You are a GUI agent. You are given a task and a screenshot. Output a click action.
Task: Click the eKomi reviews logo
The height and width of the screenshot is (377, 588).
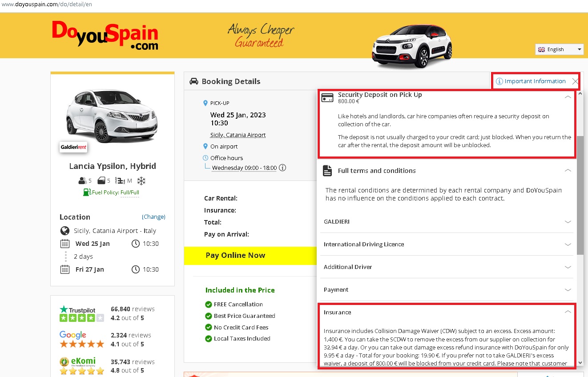pos(77,362)
